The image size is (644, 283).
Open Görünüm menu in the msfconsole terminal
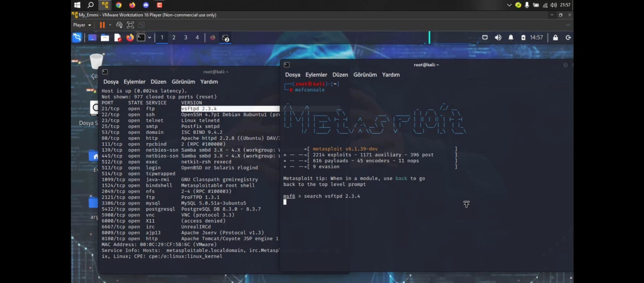coord(365,75)
